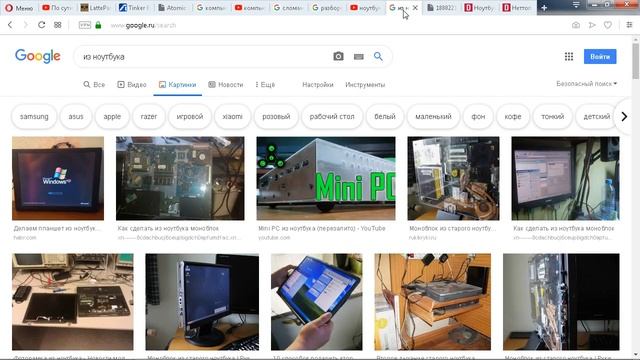Select the фон filter chip
The image size is (640, 360).
[x=478, y=116]
